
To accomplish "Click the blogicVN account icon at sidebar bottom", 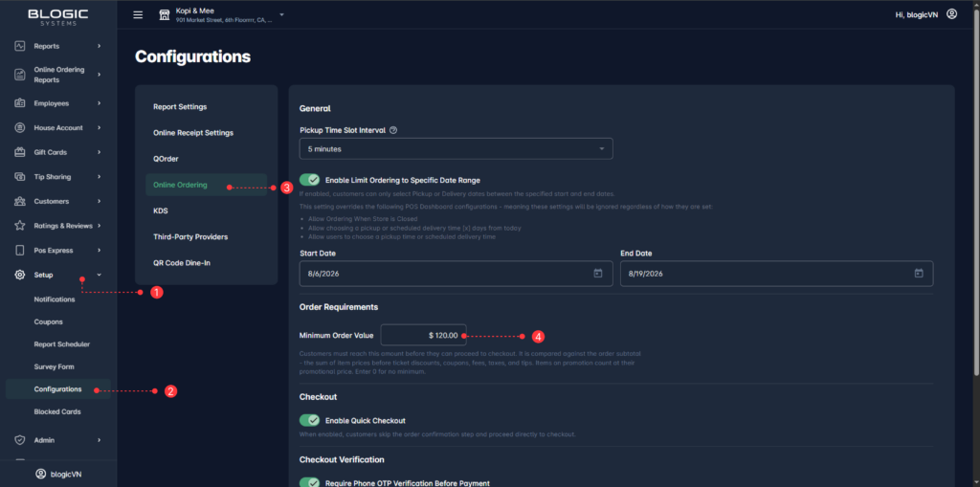I will click(40, 474).
